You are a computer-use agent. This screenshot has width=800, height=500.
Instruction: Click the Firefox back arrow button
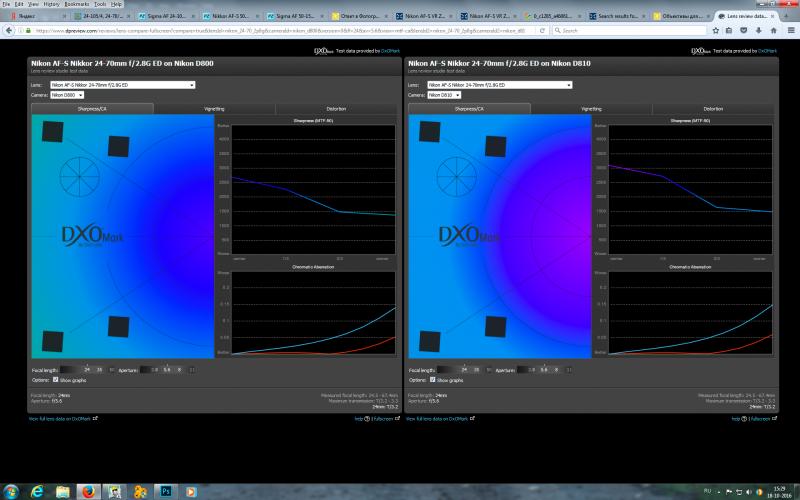coord(9,31)
